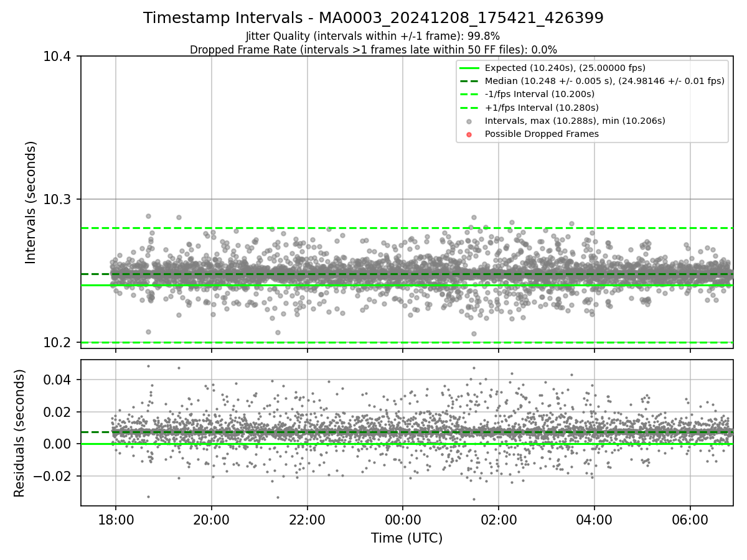This screenshot has width=747, height=560.
Task: Click the 20:00 time tick label
Action: tap(212, 520)
